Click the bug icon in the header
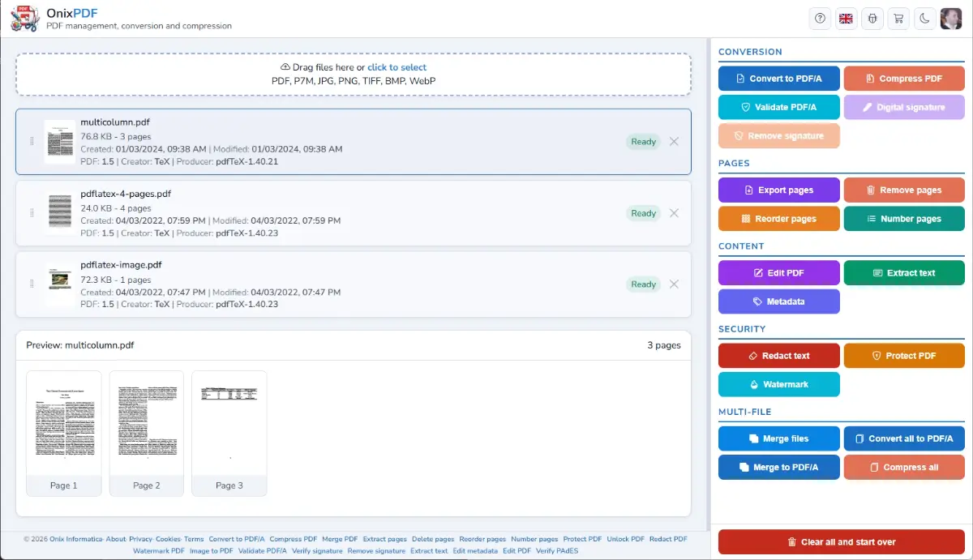Screen dimensions: 973x560 click(872, 19)
